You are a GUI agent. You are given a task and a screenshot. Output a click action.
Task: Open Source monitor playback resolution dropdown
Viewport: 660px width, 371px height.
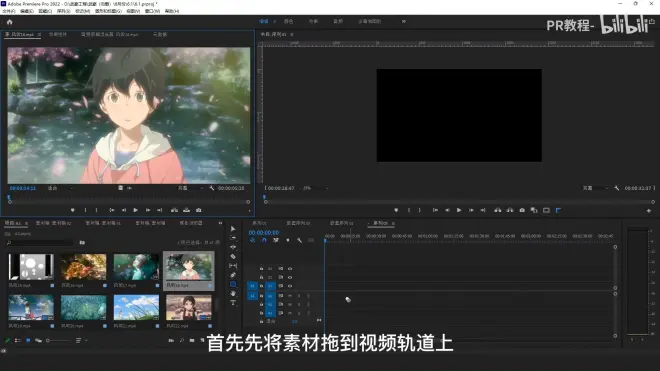pos(190,188)
